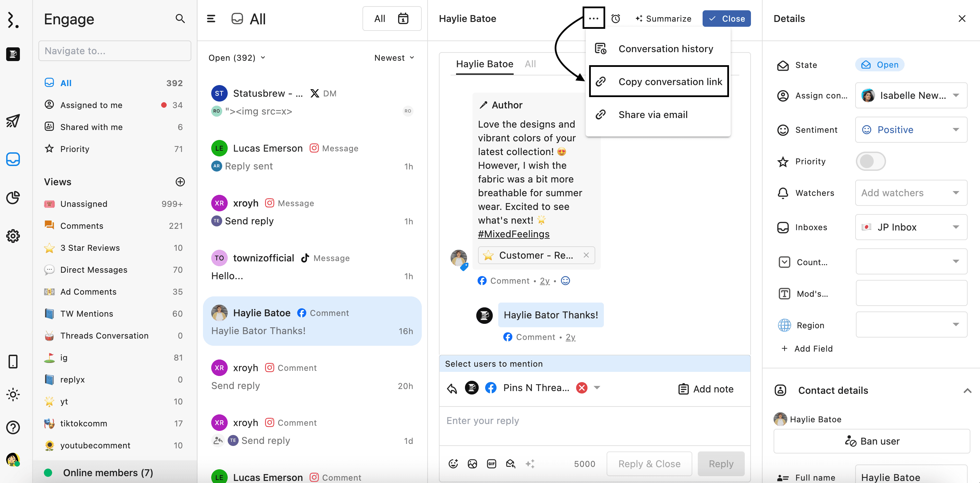This screenshot has height=483, width=980.
Task: Click the search magnifier in Engage header
Action: coord(180,19)
